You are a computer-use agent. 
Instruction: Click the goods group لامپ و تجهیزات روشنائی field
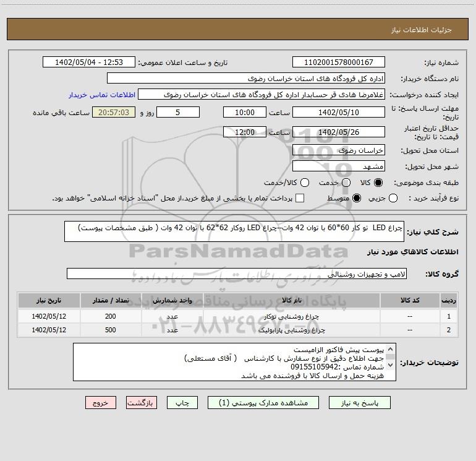point(237,274)
